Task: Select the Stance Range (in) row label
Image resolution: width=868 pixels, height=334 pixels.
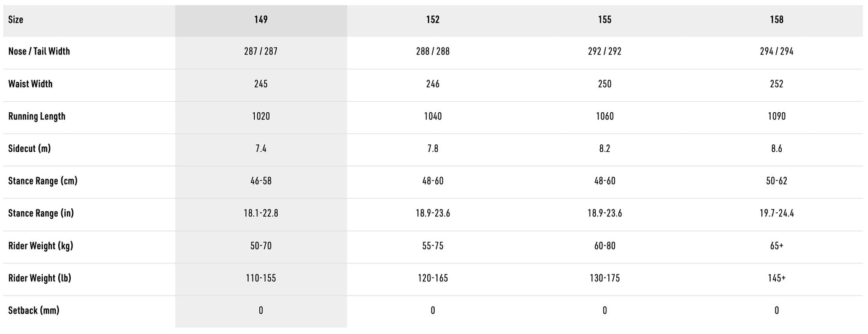Action: [x=41, y=213]
